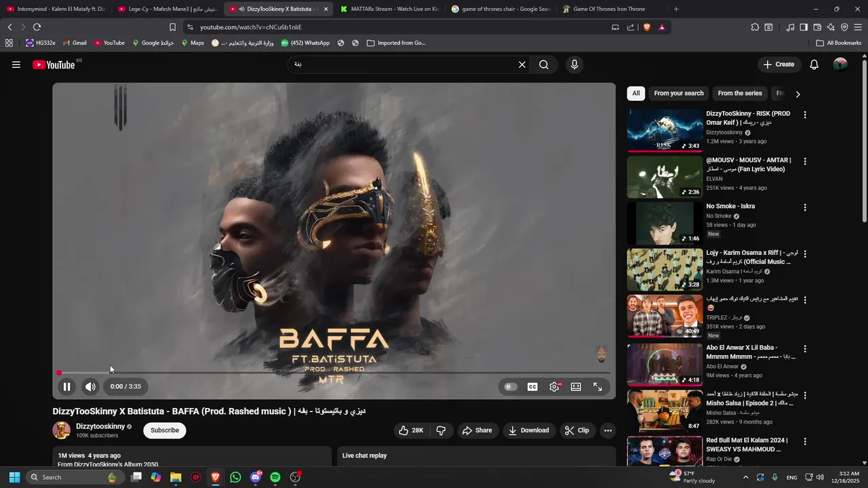Mute the video volume

click(90, 386)
